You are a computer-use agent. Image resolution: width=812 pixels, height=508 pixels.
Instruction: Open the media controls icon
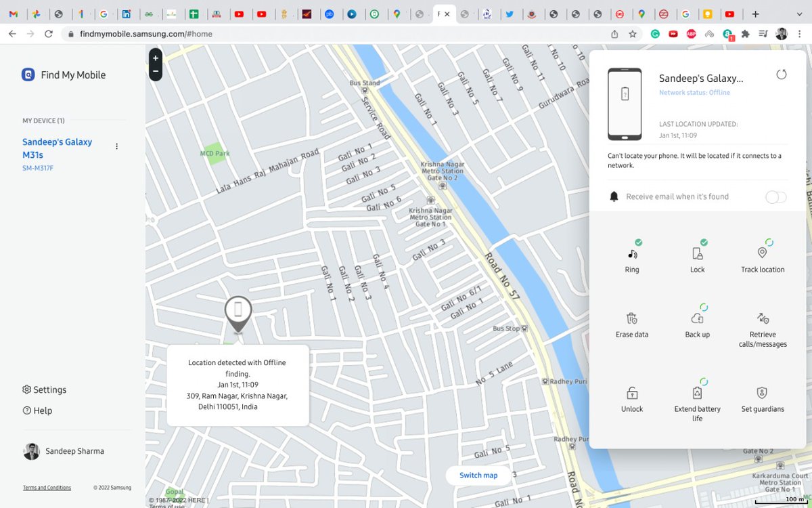point(763,34)
